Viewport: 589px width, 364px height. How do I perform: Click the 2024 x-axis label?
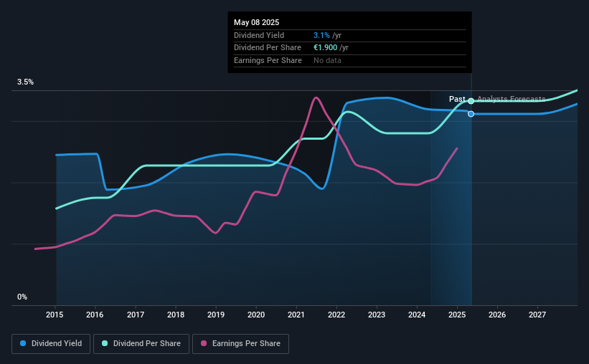click(x=417, y=315)
